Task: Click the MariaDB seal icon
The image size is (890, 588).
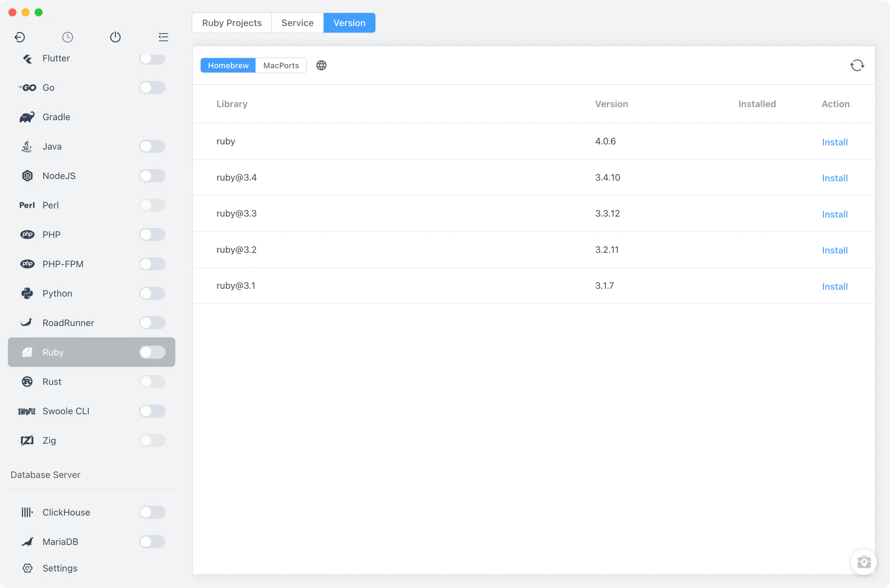Action: coord(27,542)
